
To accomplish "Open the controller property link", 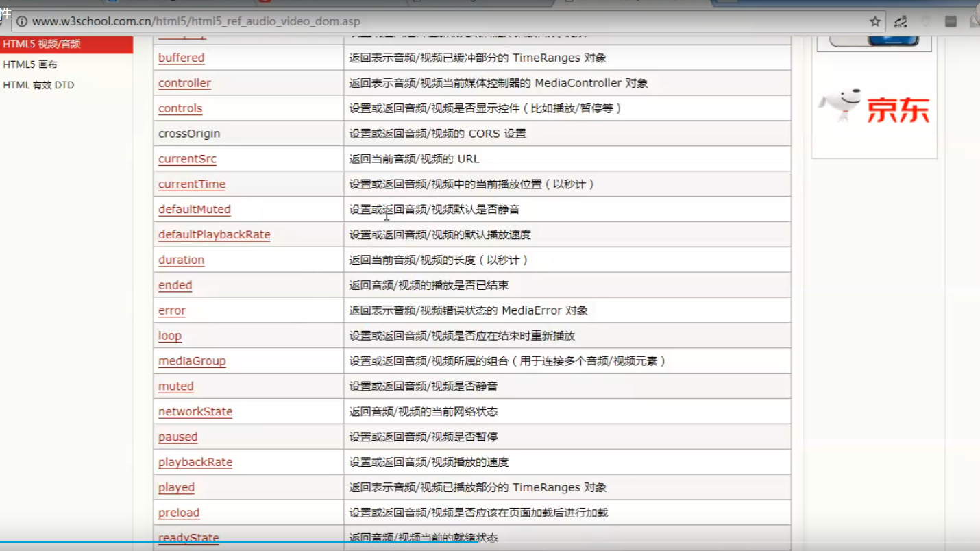I will [184, 83].
